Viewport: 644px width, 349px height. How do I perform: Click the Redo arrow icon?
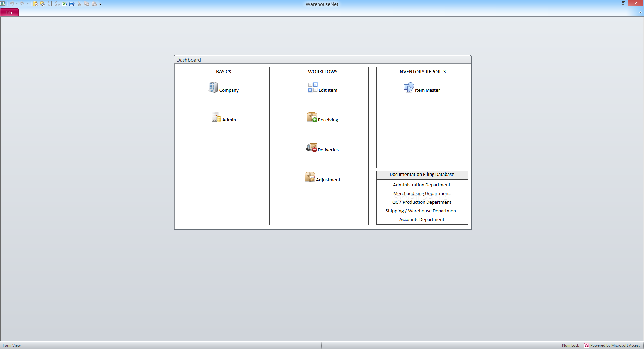[x=22, y=4]
